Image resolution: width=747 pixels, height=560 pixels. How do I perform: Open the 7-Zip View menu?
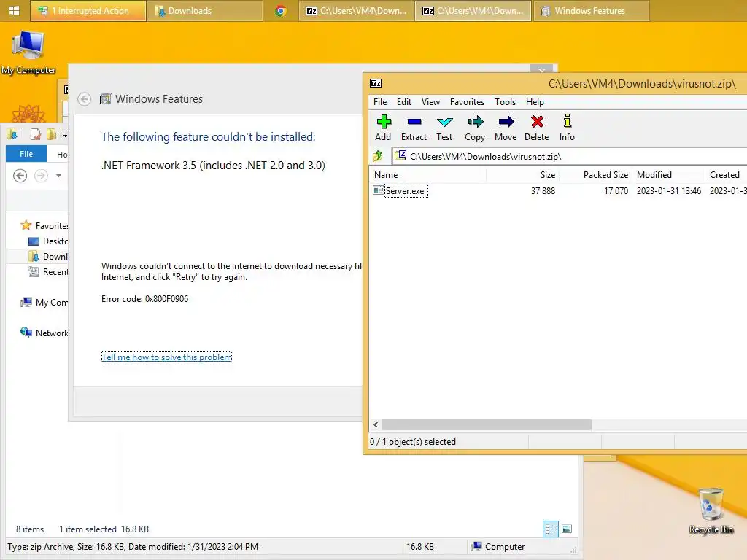[x=430, y=102]
